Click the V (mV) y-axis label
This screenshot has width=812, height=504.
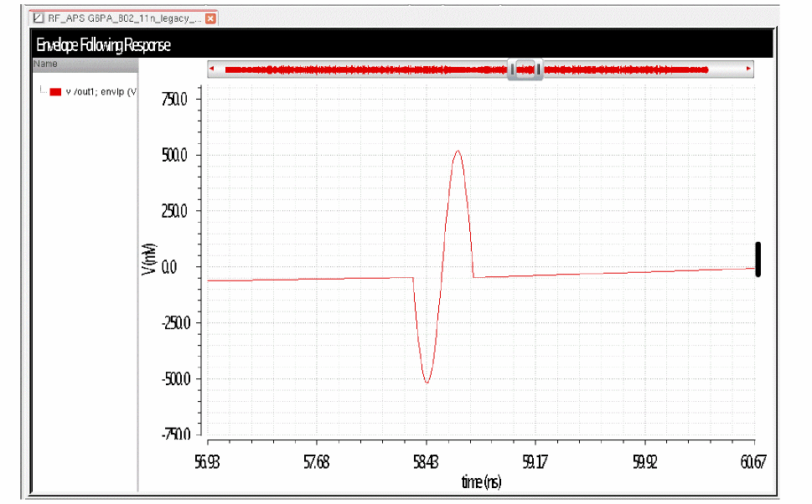(x=149, y=259)
